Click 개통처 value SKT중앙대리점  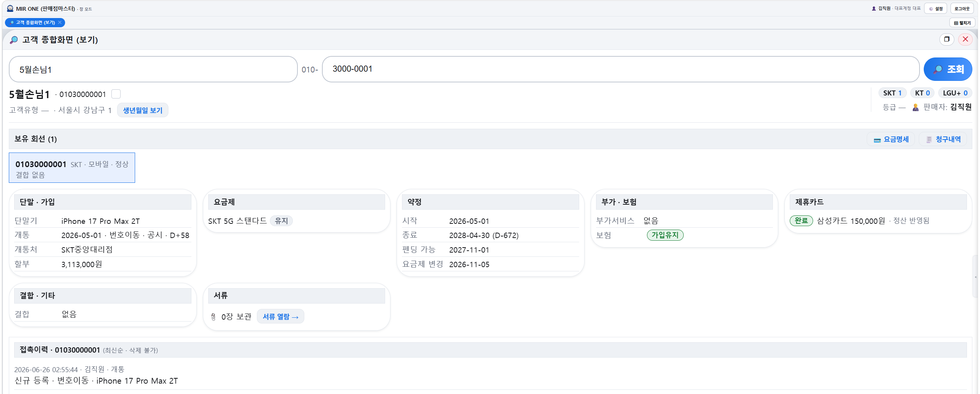tap(87, 250)
